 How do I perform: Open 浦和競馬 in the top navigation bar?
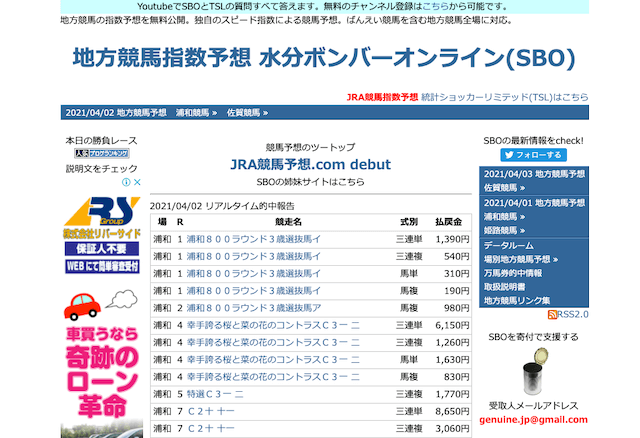[x=196, y=113]
